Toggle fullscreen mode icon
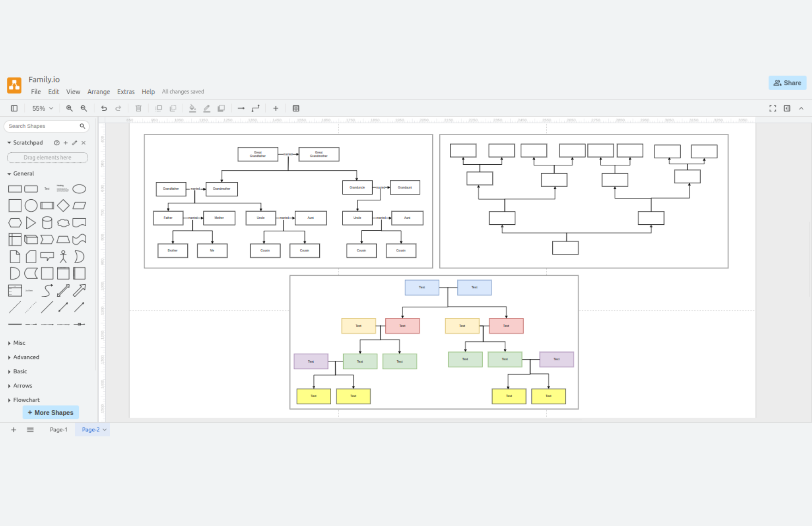Viewport: 812px width, 526px height. tap(773, 108)
